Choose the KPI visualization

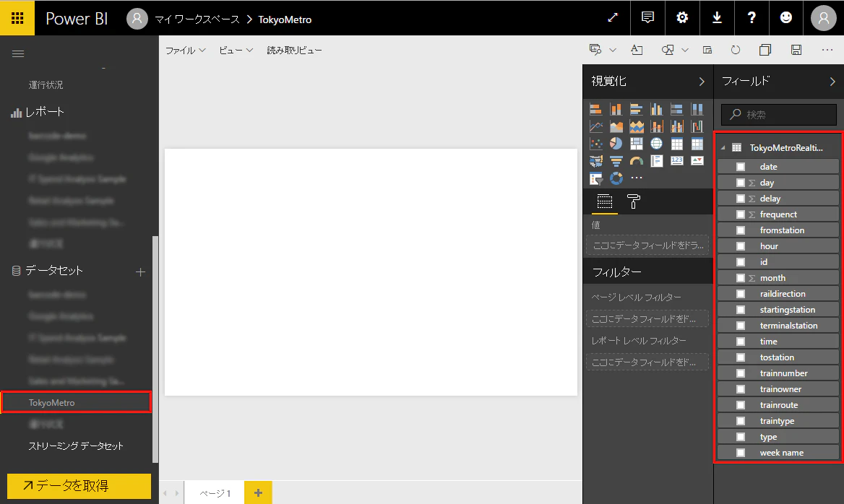[x=697, y=161]
